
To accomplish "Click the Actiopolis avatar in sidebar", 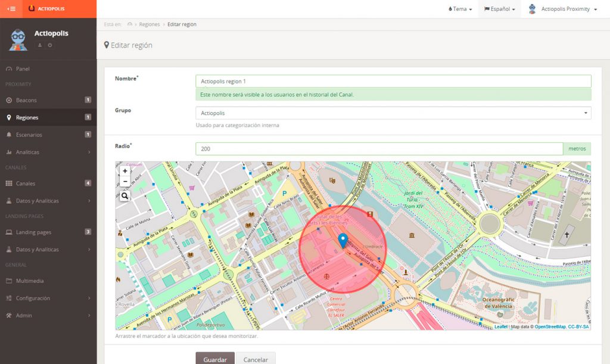I will (x=18, y=40).
